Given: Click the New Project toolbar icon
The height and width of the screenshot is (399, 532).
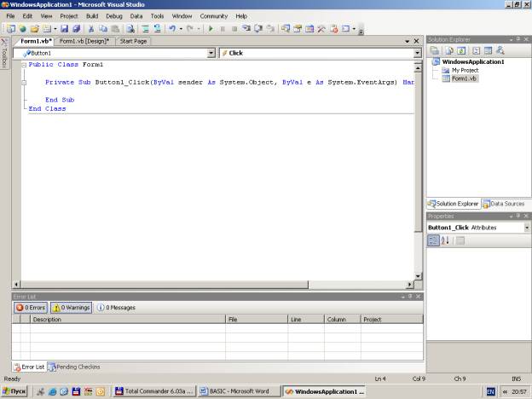Looking at the screenshot, I should (x=11, y=29).
